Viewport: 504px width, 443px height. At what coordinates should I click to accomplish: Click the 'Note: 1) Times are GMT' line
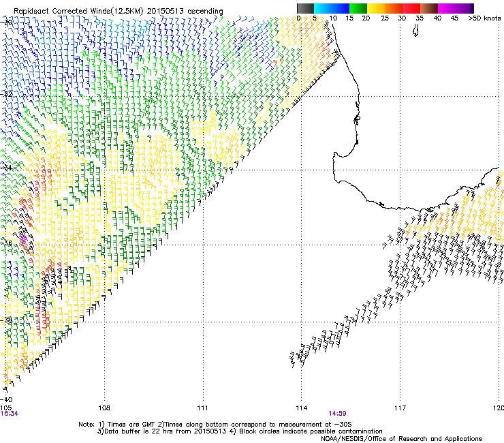tap(215, 425)
